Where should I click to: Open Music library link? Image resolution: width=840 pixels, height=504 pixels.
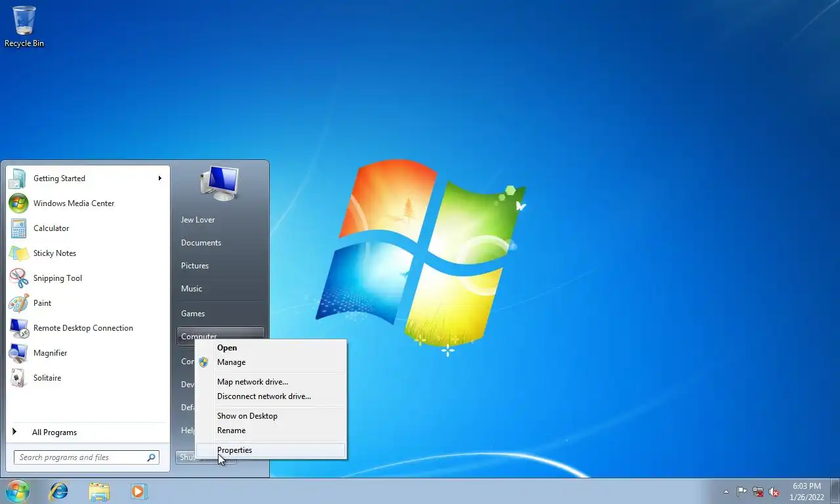[x=220, y=289]
